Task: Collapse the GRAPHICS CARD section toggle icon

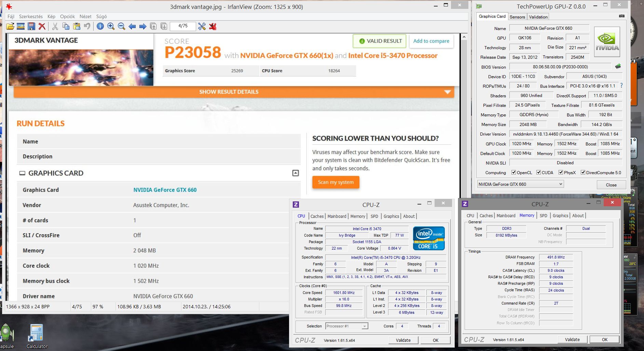Action: tap(296, 173)
